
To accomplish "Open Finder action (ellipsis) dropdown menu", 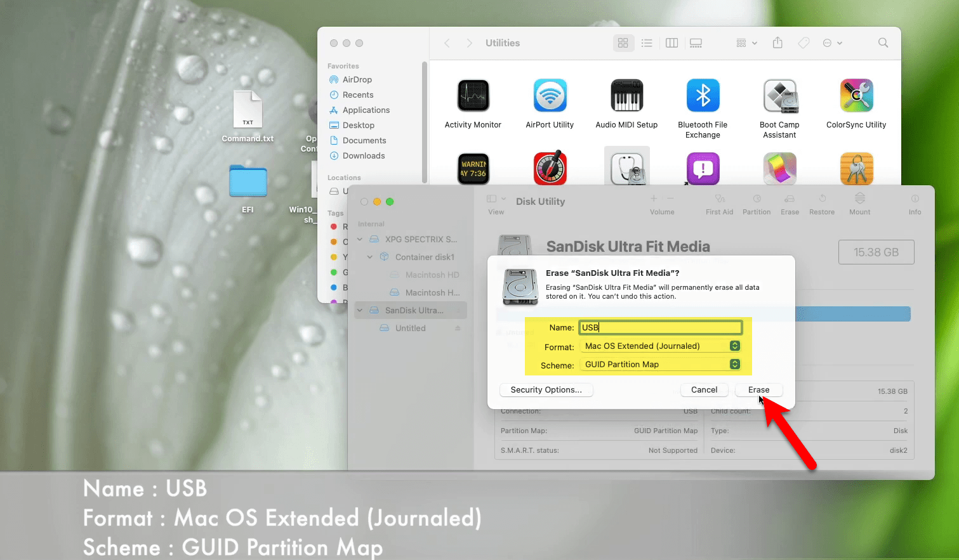I will tap(832, 43).
